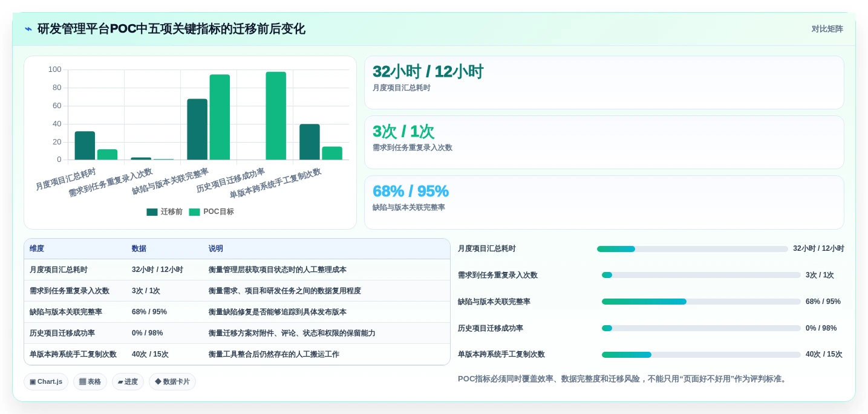Click the description 衡量迁移方案对附件、评论、状态和权限的保留能力
The image size is (868, 414).
[x=292, y=334]
